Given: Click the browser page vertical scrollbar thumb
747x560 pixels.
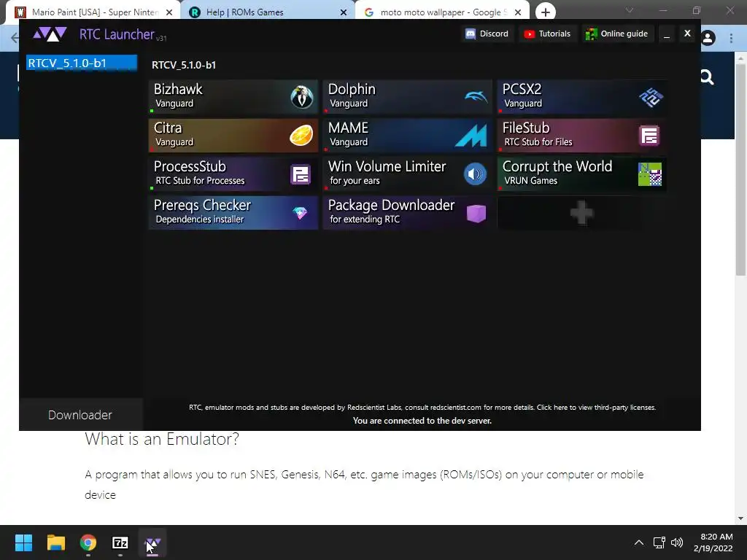Looking at the screenshot, I should 740,169.
